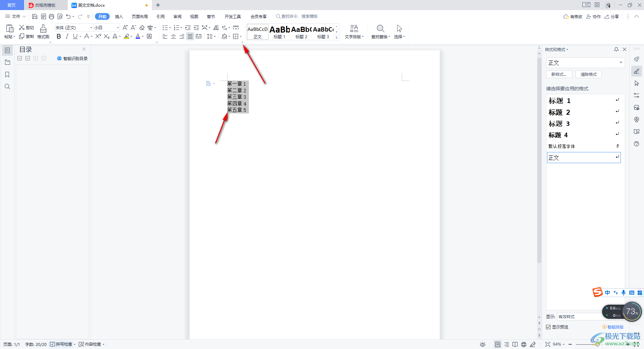Copy the selection with 复制

click(x=26, y=36)
